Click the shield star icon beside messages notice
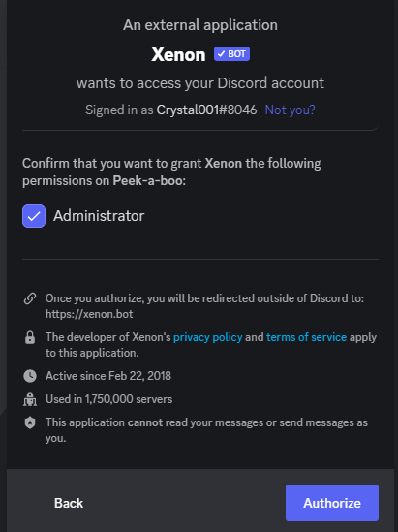Screen dimensions: 398x532 [30, 422]
